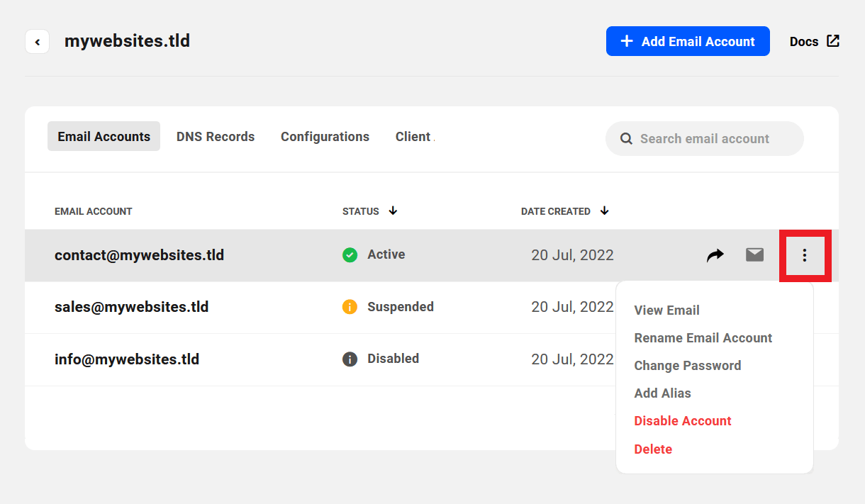Sort by Status column arrow

point(393,211)
